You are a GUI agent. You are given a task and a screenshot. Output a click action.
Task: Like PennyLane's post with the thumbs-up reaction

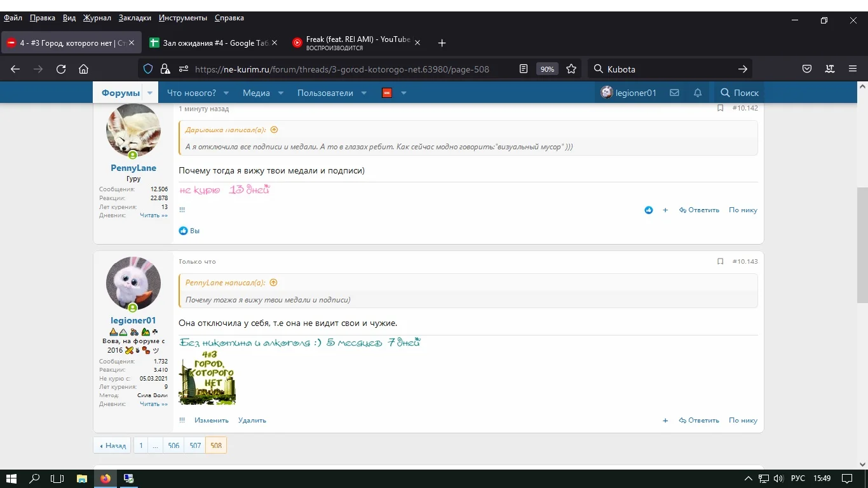click(x=648, y=210)
